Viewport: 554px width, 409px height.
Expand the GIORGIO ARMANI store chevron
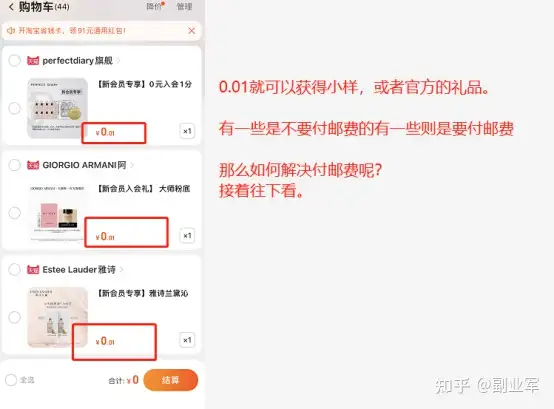(132, 165)
